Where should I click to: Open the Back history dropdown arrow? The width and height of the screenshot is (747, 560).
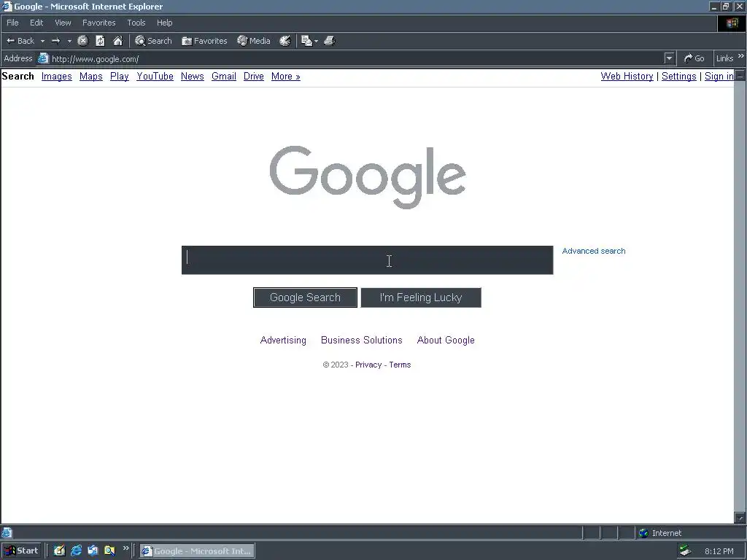(x=42, y=41)
